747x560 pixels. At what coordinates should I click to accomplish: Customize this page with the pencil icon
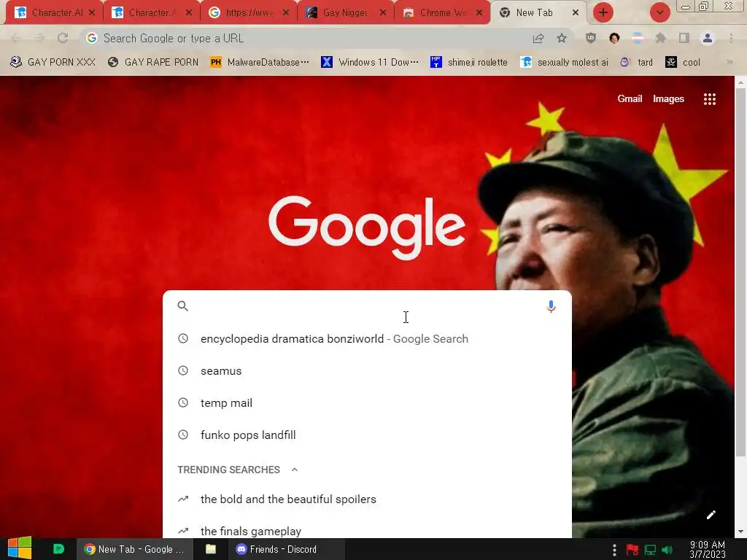tap(711, 515)
